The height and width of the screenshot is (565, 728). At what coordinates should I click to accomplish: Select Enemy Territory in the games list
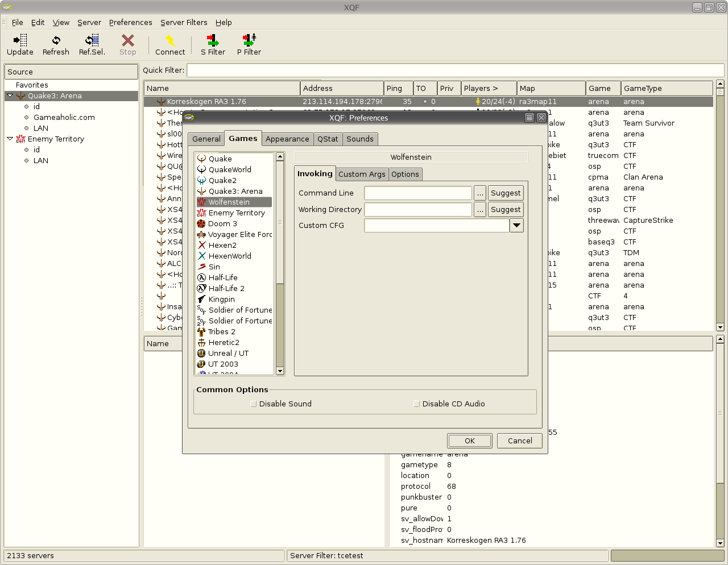pos(234,213)
